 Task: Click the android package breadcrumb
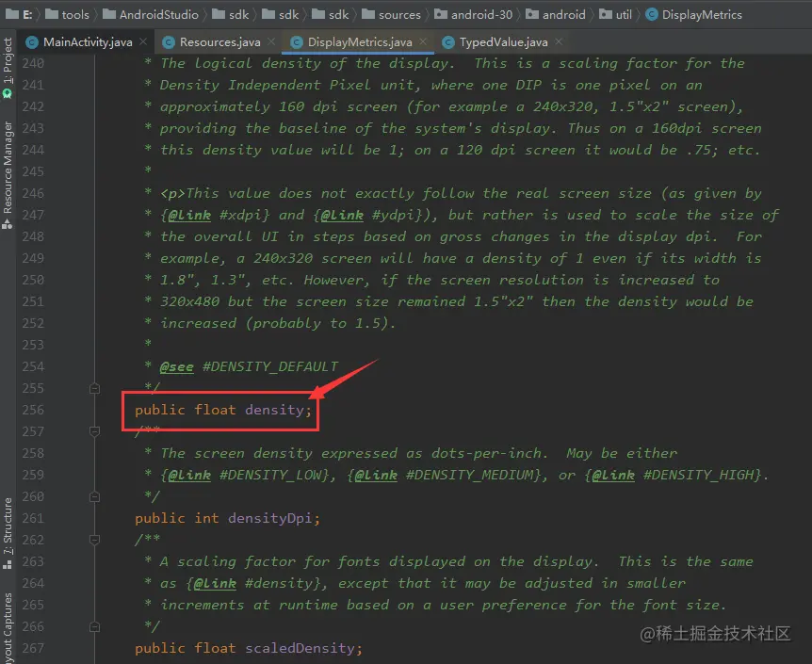tap(556, 14)
